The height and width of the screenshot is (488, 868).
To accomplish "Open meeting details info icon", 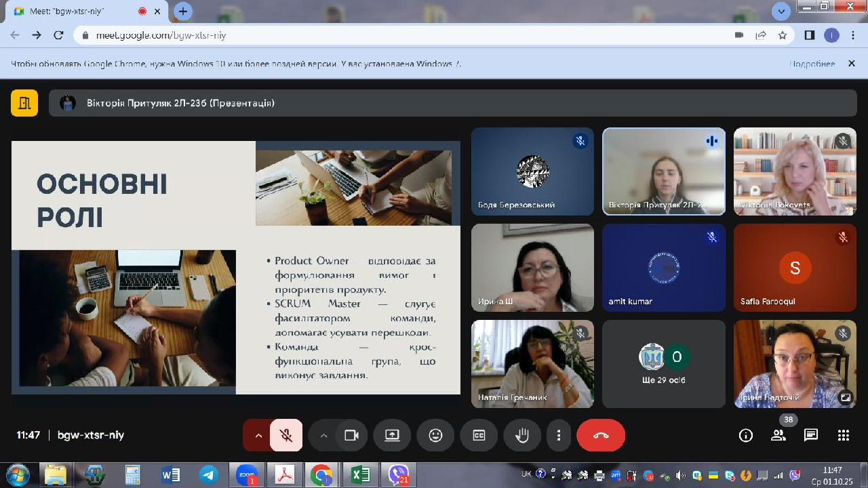I will click(x=745, y=435).
